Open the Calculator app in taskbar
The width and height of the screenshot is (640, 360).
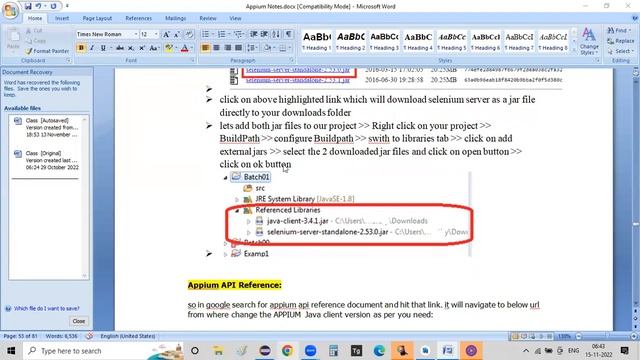coord(333,351)
